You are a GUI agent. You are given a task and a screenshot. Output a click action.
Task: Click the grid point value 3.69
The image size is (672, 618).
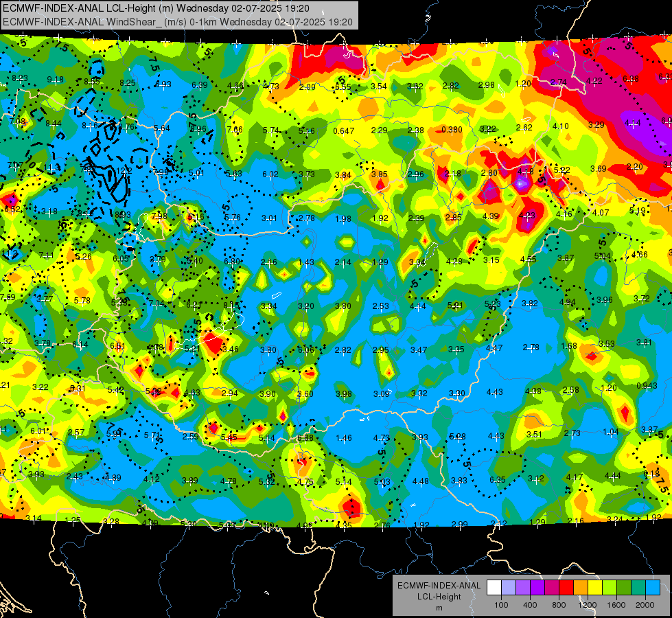click(x=599, y=168)
